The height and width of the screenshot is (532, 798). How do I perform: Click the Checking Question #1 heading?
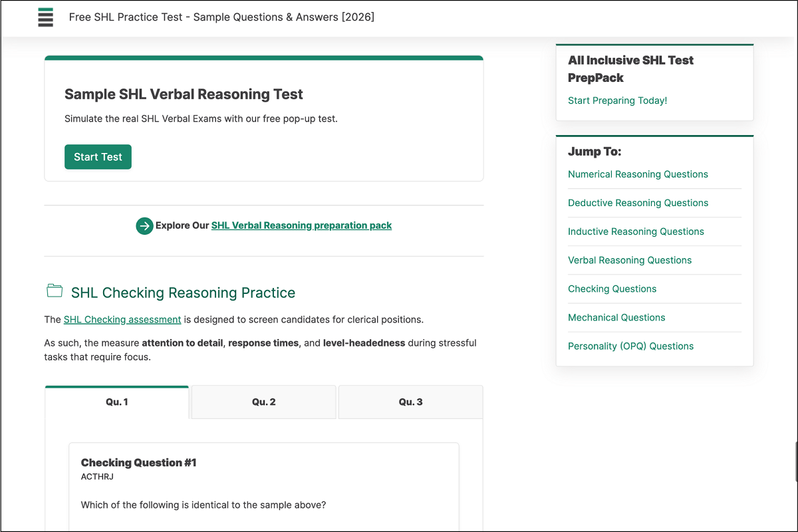[x=138, y=463]
